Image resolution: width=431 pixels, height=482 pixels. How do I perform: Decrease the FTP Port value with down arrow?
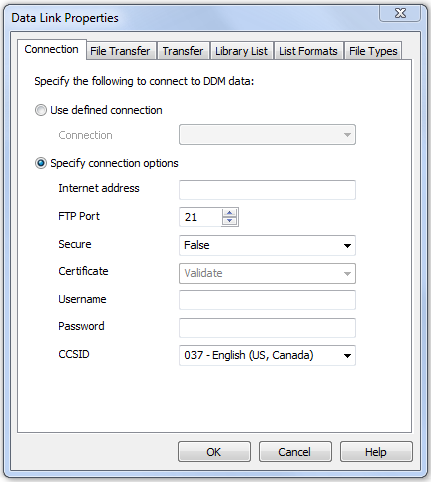[x=229, y=221]
